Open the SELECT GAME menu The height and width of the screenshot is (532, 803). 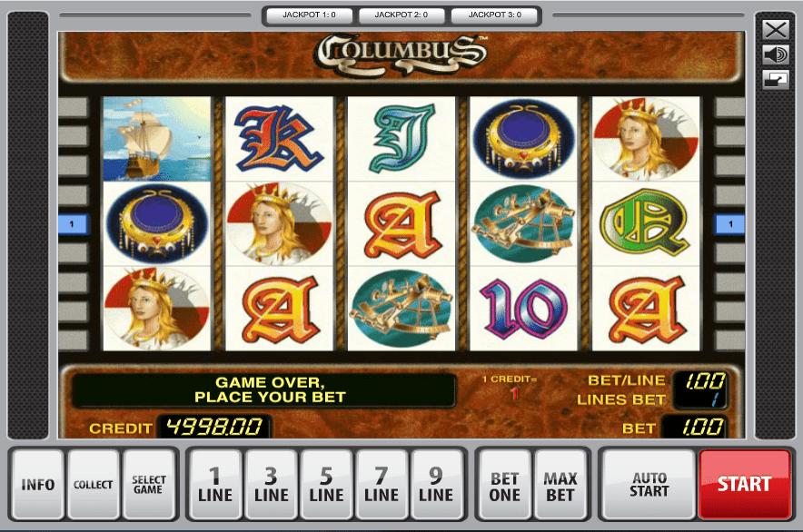pyautogui.click(x=148, y=485)
